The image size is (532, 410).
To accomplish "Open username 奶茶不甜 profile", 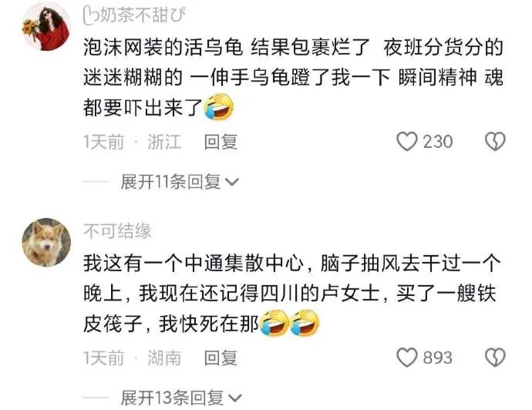I will [x=134, y=15].
